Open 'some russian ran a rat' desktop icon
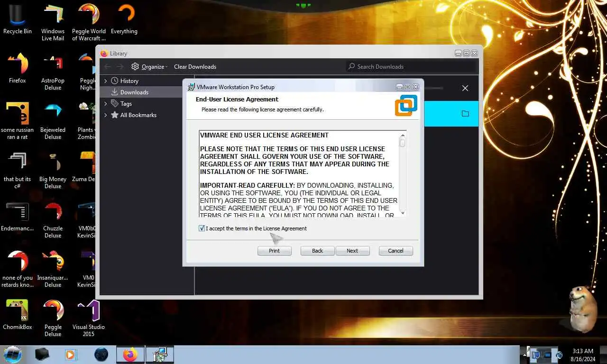 [18, 121]
